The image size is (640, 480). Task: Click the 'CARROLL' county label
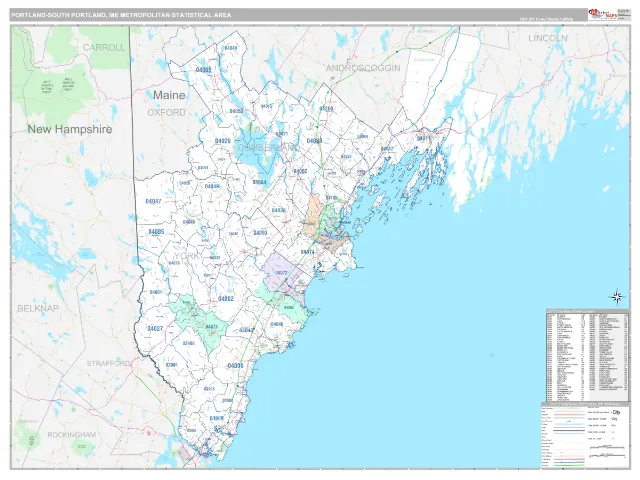click(x=104, y=47)
